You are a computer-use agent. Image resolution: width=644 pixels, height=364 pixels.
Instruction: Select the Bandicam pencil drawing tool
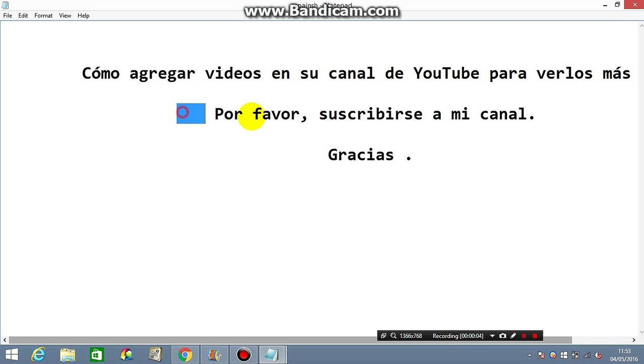513,336
